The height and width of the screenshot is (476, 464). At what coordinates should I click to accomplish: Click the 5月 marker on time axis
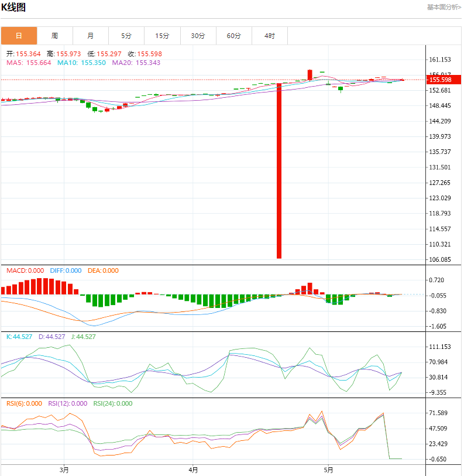click(328, 470)
